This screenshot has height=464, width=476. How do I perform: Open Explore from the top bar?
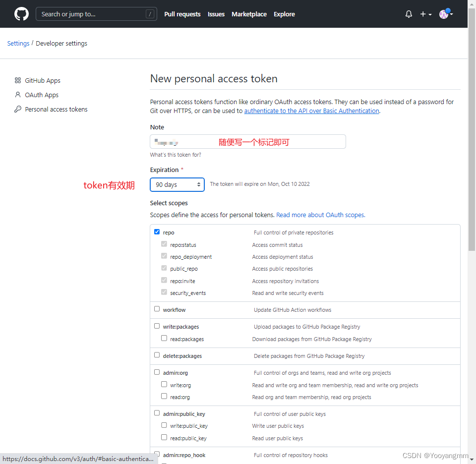pos(284,14)
